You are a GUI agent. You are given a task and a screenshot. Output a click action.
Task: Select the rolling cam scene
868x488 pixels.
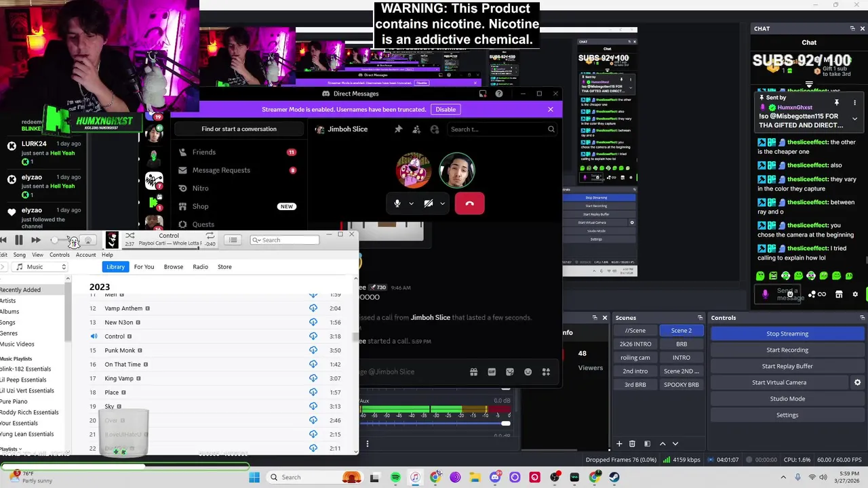(635, 357)
